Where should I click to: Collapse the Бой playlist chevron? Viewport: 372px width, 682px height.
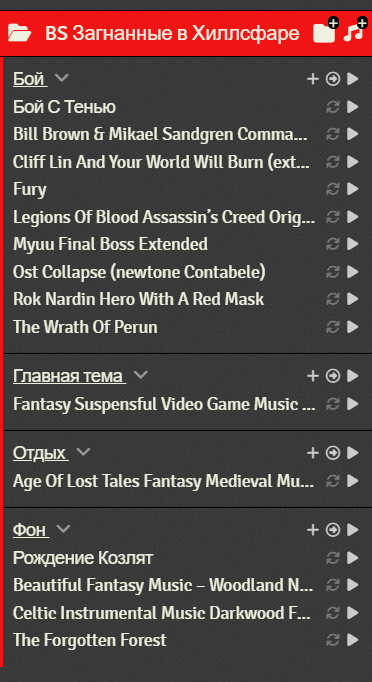62,78
